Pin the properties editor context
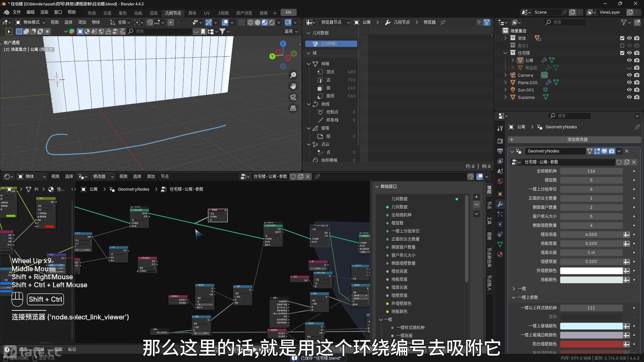 click(x=637, y=127)
